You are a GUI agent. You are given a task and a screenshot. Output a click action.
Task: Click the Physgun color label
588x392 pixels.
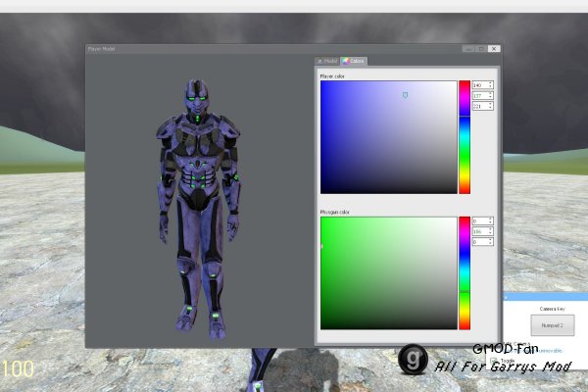click(335, 212)
